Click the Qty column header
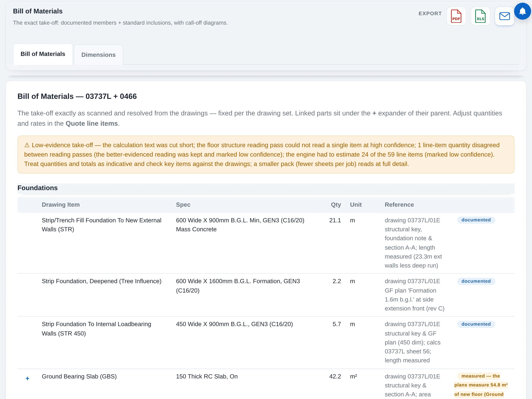The image size is (532, 399). point(336,205)
